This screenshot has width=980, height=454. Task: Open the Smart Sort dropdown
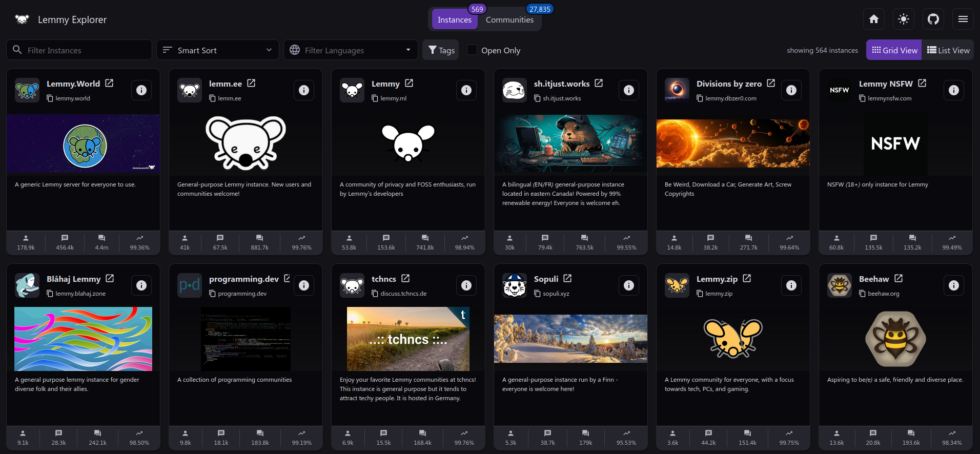point(217,50)
